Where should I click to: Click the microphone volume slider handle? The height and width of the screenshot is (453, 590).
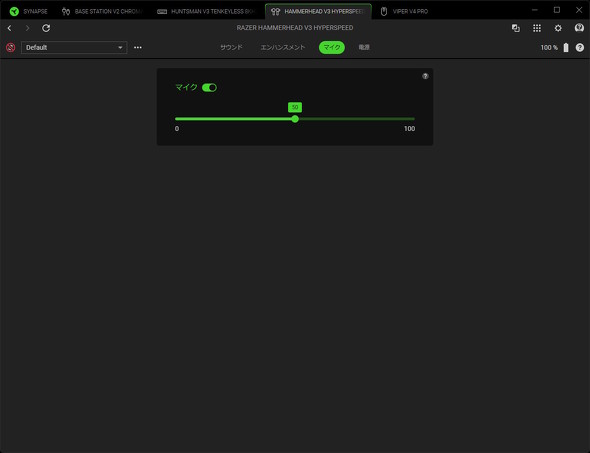[295, 119]
